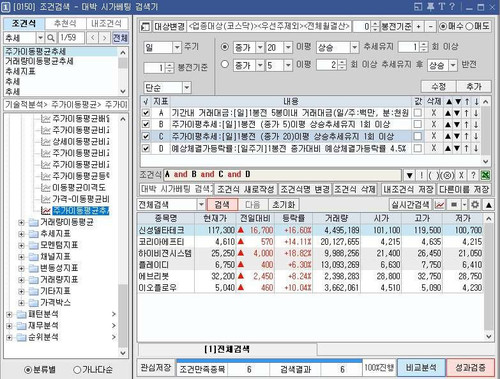Select the 신성델타테크 result row
This screenshot has height=379, width=500.
point(310,230)
